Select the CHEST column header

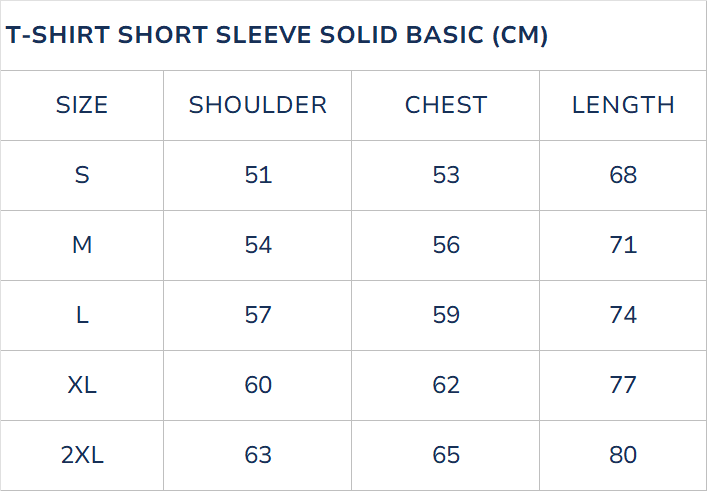click(x=446, y=105)
